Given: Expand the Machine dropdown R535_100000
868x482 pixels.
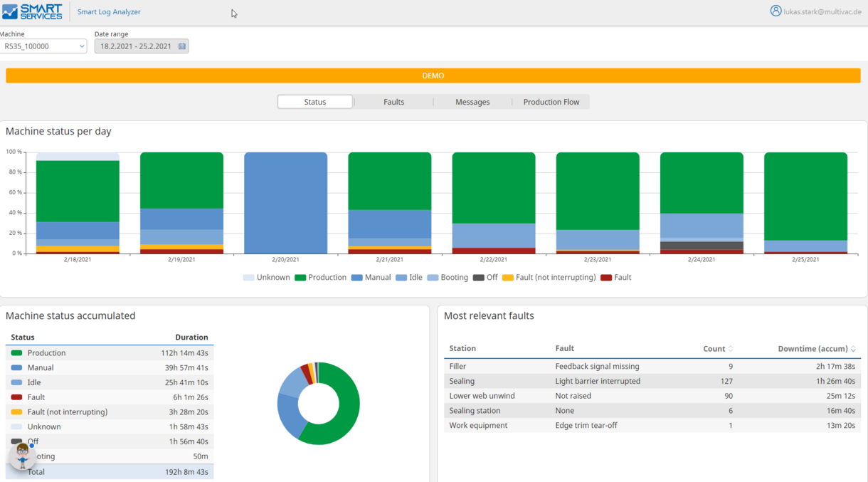Looking at the screenshot, I should pyautogui.click(x=43, y=46).
